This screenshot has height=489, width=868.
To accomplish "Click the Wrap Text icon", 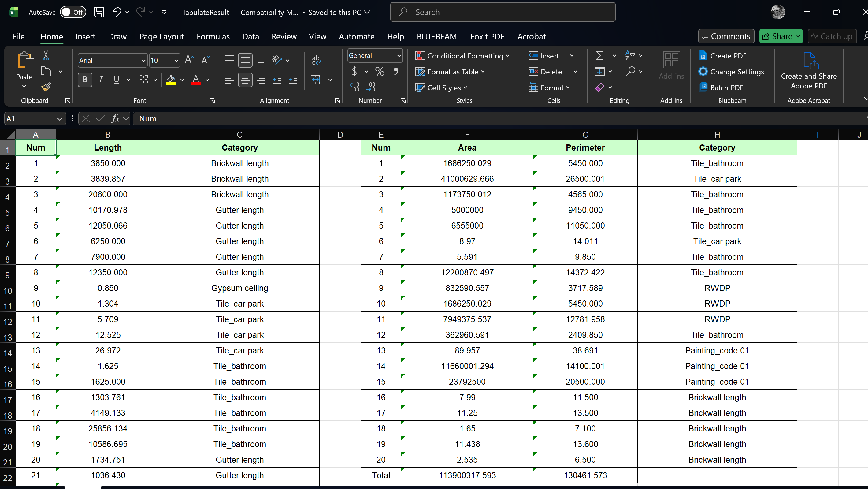I will (x=316, y=60).
